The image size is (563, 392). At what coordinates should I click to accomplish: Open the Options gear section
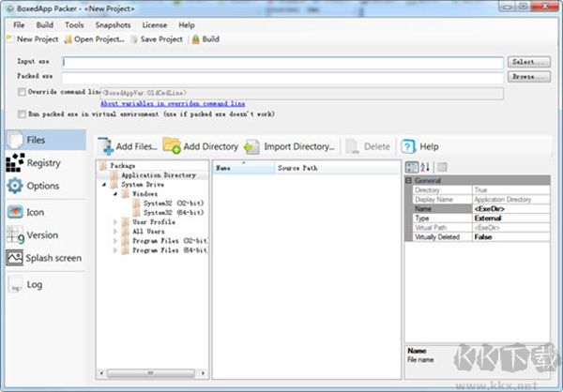pyautogui.click(x=15, y=186)
